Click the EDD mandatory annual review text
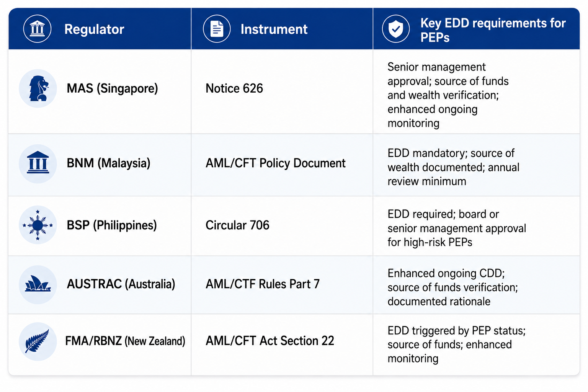588x392 pixels. (454, 167)
